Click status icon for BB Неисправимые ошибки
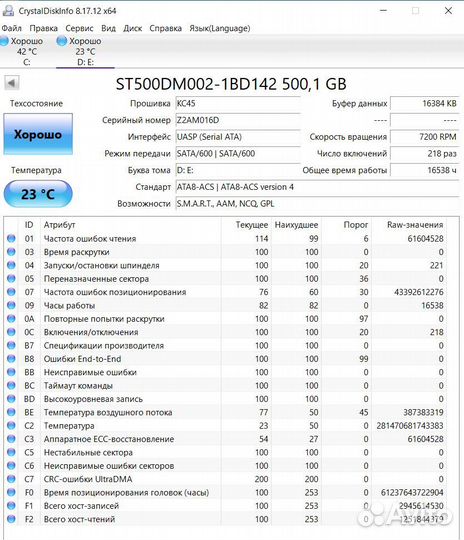The width and height of the screenshot is (464, 540). (x=11, y=372)
